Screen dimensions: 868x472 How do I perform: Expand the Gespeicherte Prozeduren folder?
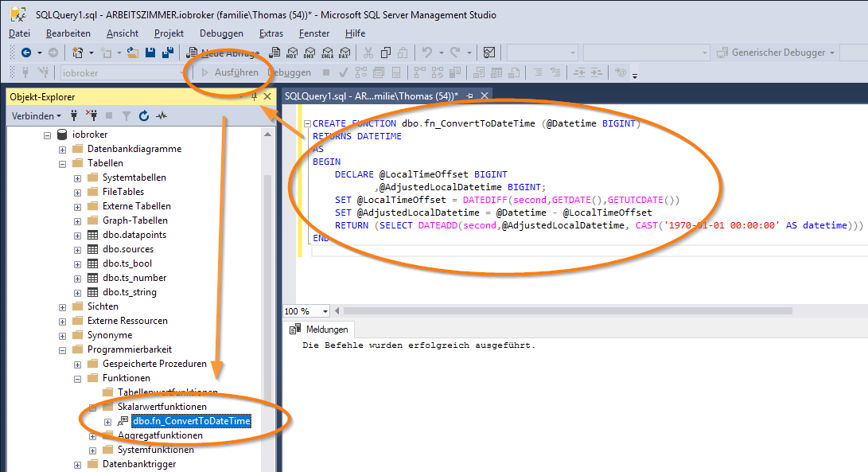(x=77, y=365)
